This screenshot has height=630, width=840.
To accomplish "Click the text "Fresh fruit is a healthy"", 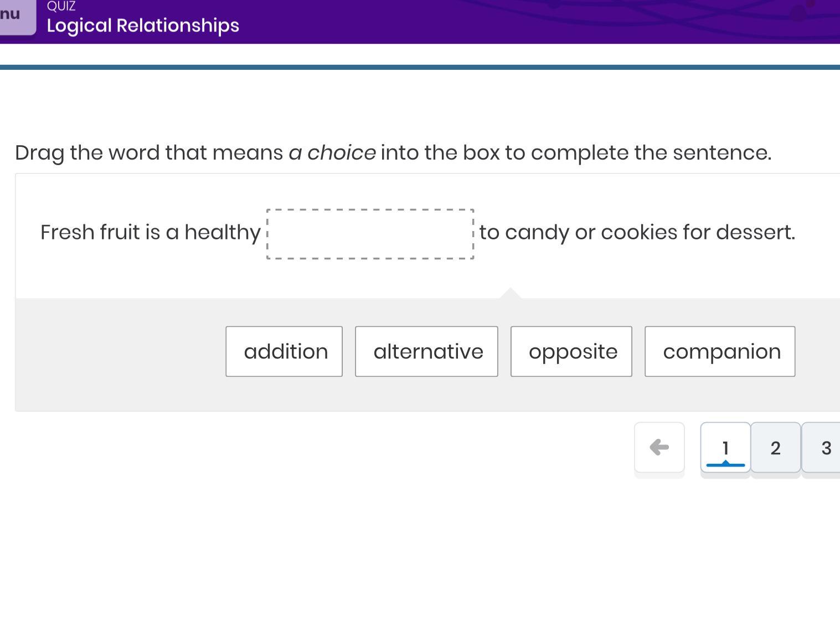I will pos(150,232).
